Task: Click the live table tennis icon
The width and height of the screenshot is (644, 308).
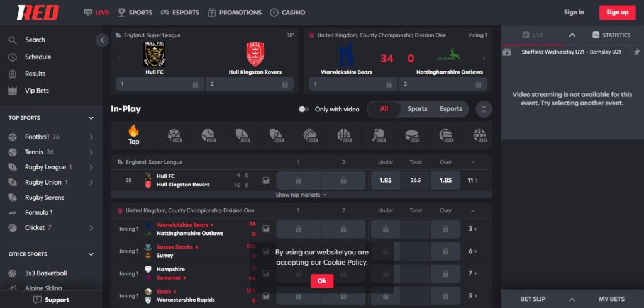Action: [x=377, y=135]
